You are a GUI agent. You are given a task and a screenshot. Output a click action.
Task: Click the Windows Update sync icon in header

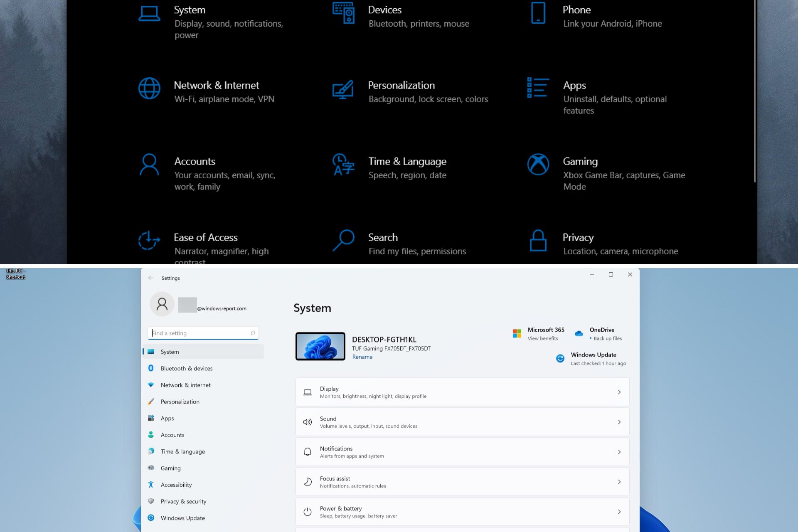click(x=560, y=358)
